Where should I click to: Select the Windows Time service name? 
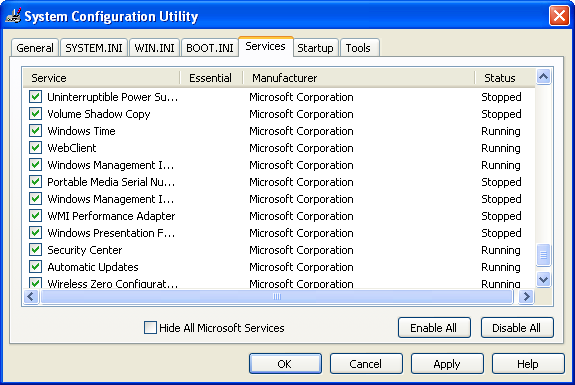tap(81, 131)
